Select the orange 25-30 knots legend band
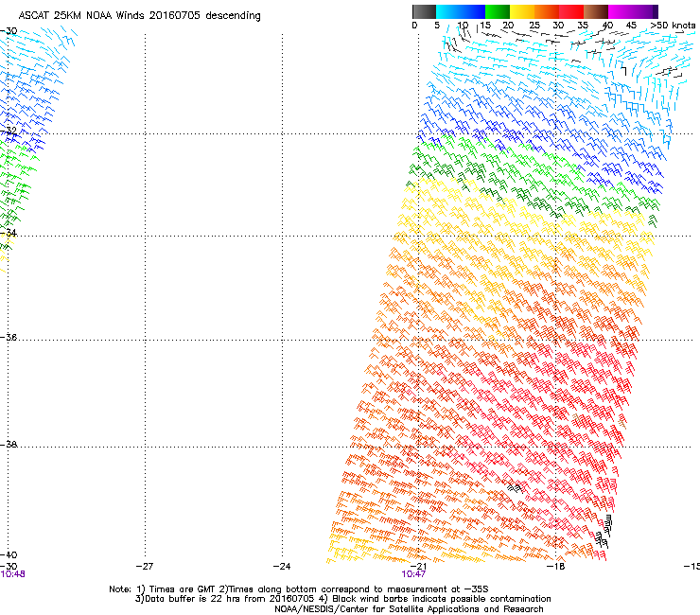 click(x=547, y=11)
